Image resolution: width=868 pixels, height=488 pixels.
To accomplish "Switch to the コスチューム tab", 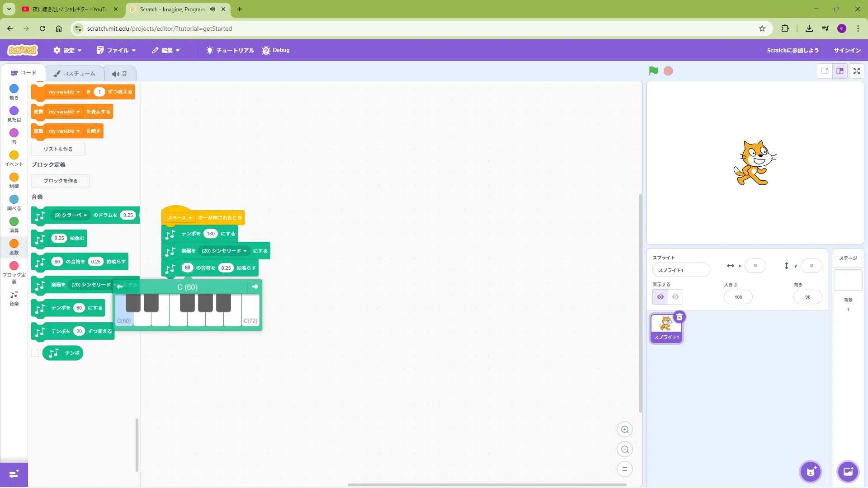I will pyautogui.click(x=75, y=73).
